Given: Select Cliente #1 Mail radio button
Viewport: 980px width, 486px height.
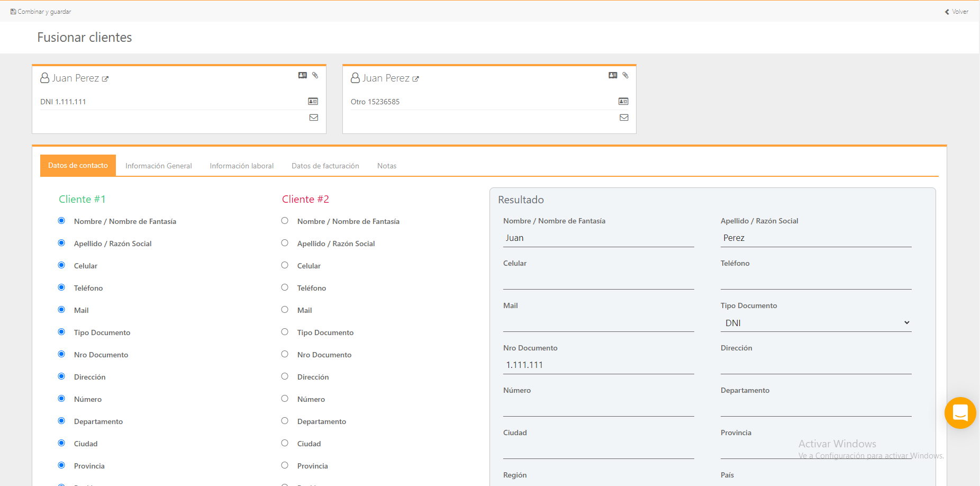Looking at the screenshot, I should click(61, 310).
